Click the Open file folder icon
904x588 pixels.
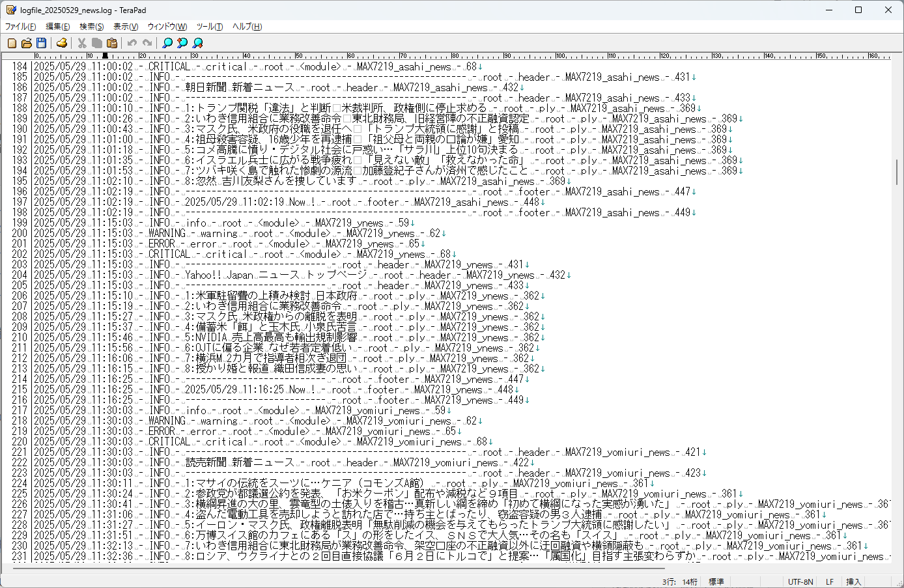[27, 43]
